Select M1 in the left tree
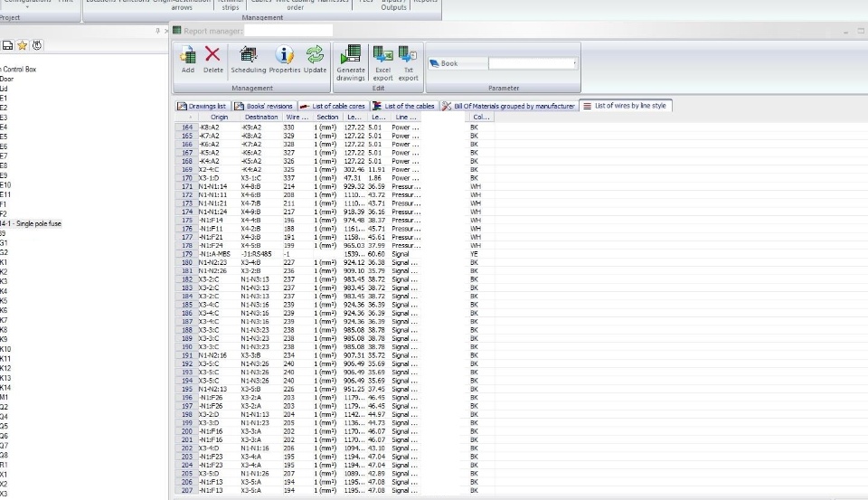This screenshot has width=868, height=500. [x=5, y=397]
